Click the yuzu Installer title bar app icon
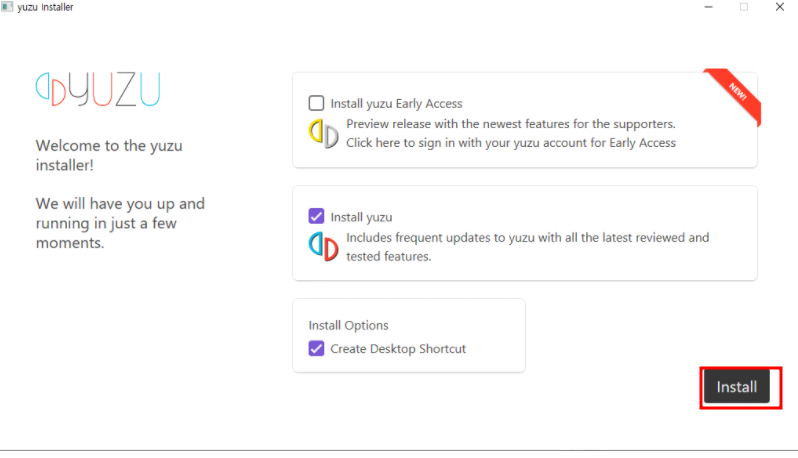This screenshot has width=798, height=458. pos(7,7)
